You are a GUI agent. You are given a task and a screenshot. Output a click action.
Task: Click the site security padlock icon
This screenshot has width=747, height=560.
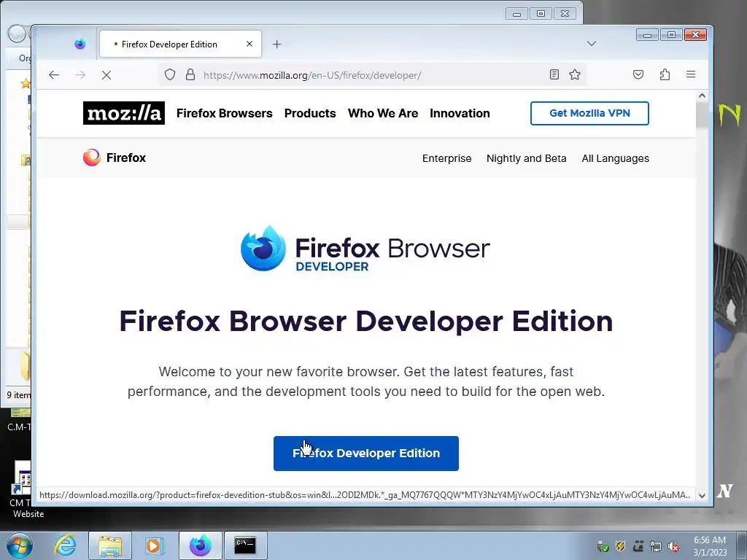(x=190, y=75)
